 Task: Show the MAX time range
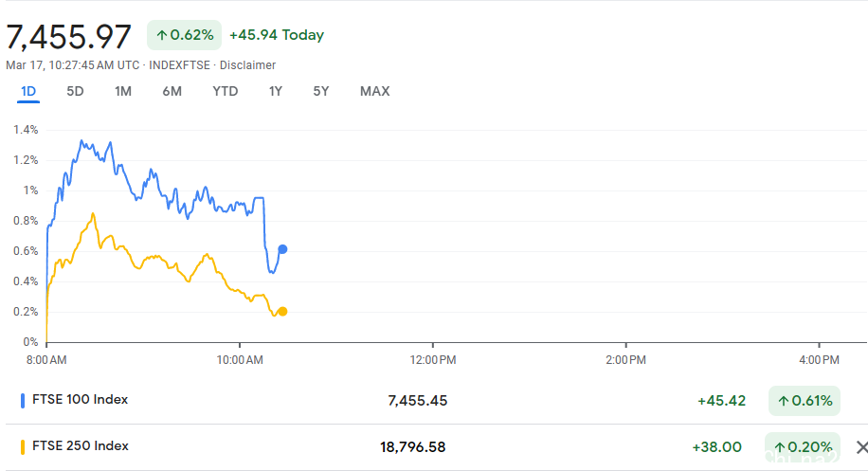pos(374,91)
